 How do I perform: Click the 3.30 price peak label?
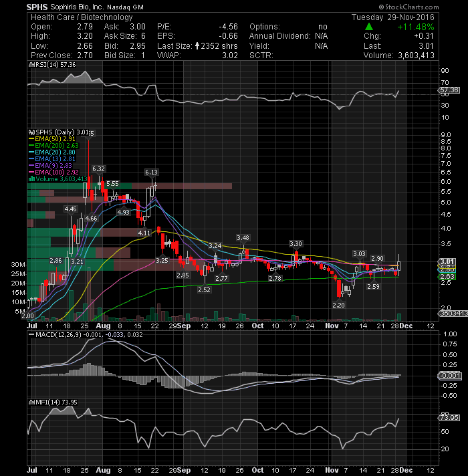(296, 244)
